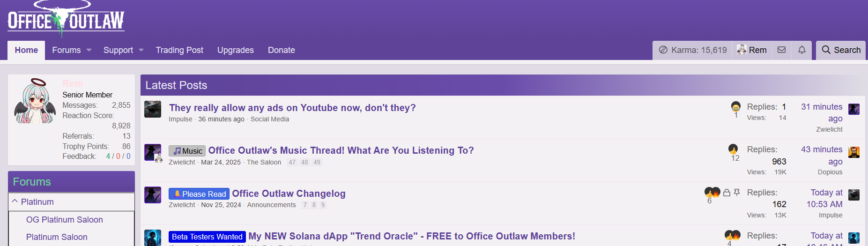868x246 pixels.
Task: Open the notifications bell icon
Action: (802, 50)
